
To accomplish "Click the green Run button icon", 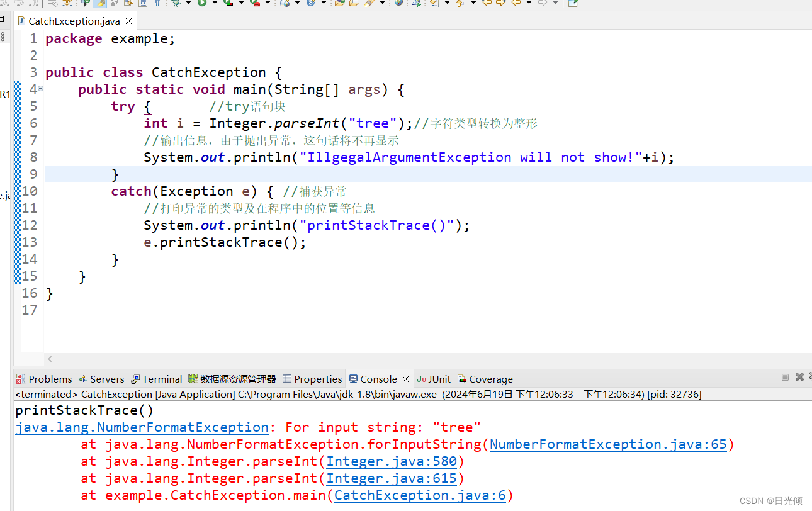I will coord(201,3).
